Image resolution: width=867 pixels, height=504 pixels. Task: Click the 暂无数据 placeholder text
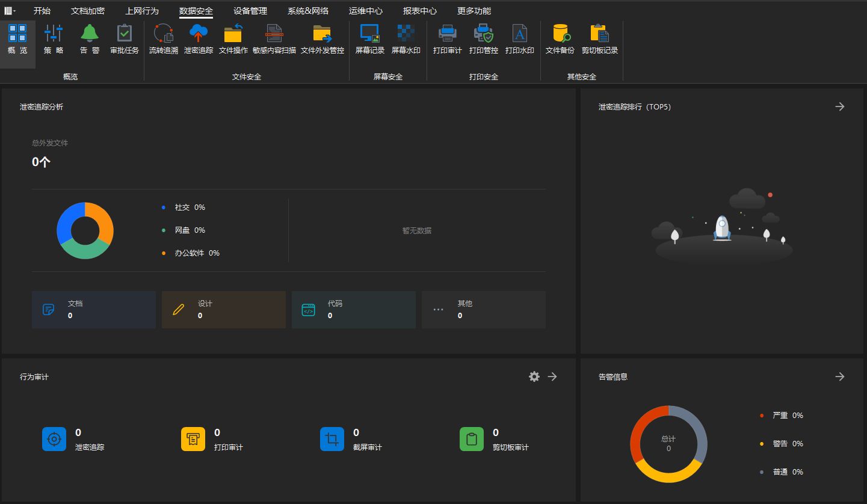tap(417, 230)
